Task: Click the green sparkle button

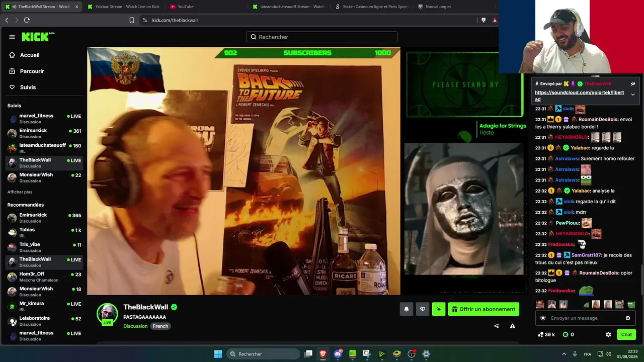Action: pyautogui.click(x=439, y=309)
